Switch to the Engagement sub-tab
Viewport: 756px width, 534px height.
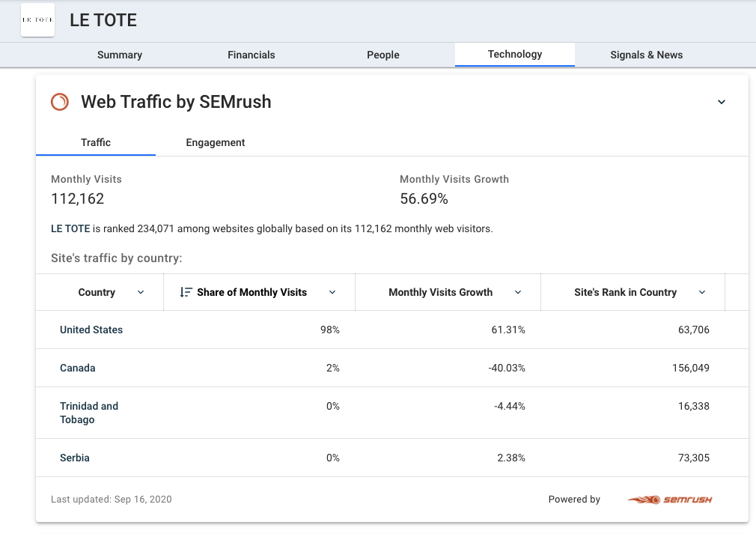click(x=215, y=143)
